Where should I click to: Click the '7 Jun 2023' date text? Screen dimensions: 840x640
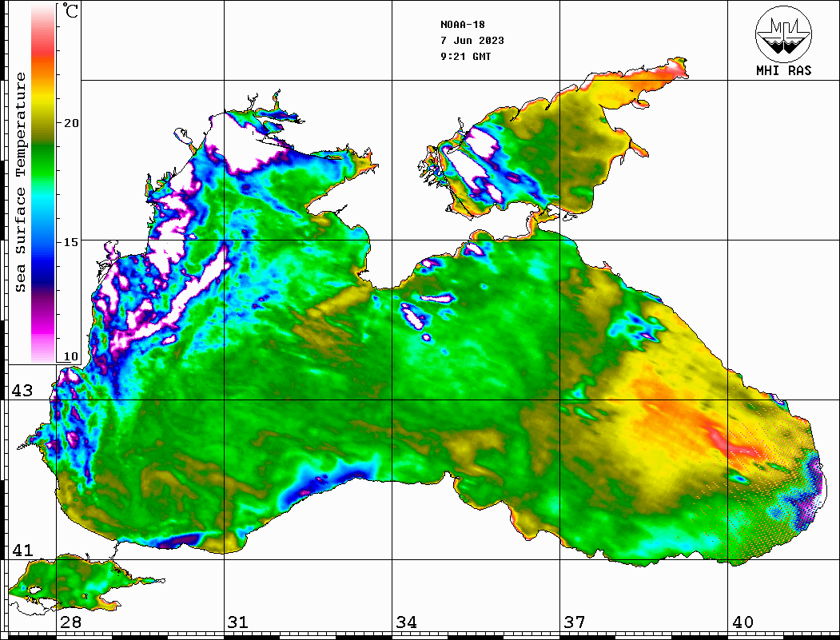[472, 41]
